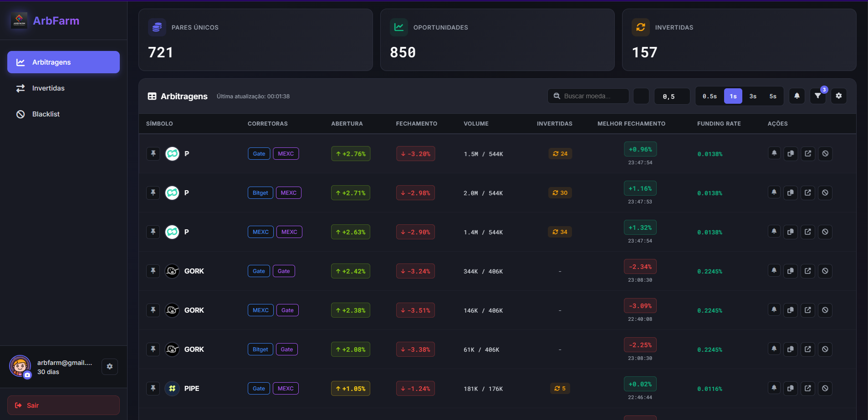
Task: Select the 3s update interval
Action: tap(753, 96)
